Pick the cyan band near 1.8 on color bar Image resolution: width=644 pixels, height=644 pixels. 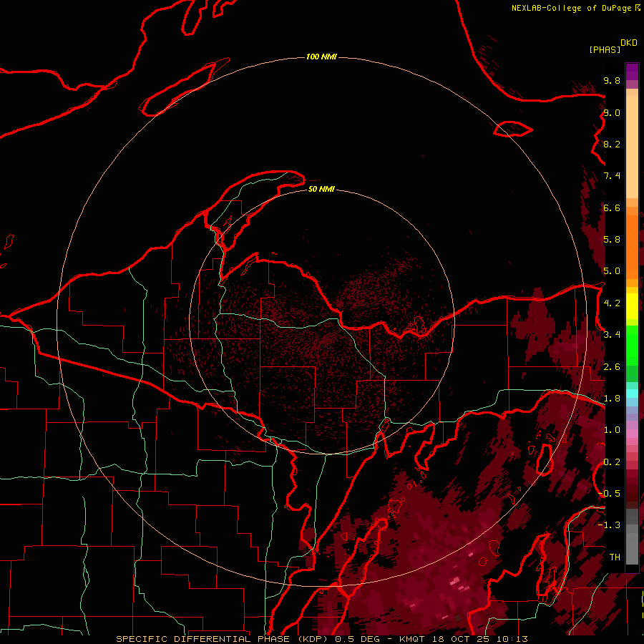pyautogui.click(x=632, y=394)
